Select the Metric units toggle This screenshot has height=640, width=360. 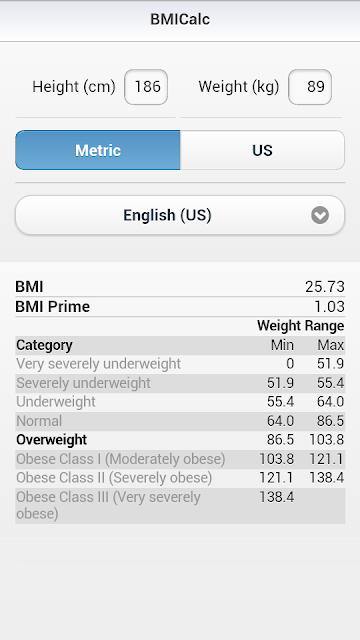pos(98,150)
